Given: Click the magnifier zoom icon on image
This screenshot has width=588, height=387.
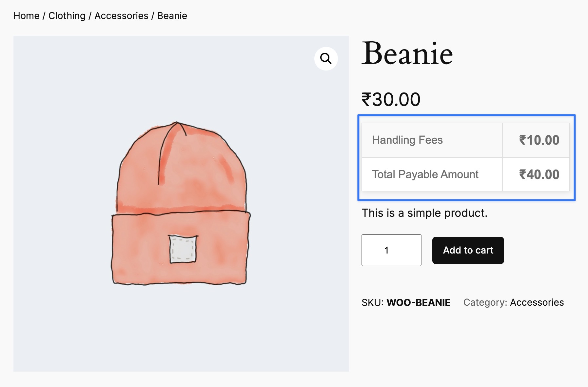Looking at the screenshot, I should 326,58.
